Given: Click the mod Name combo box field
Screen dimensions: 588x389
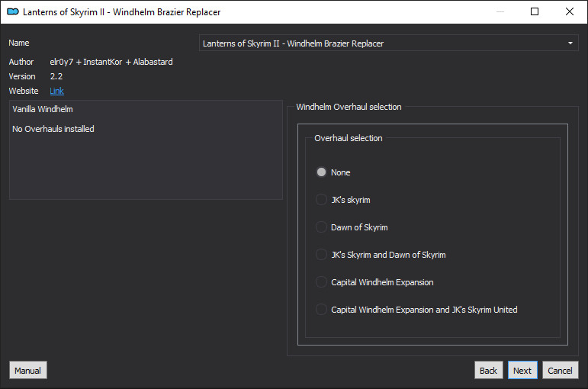Looking at the screenshot, I should click(x=388, y=43).
